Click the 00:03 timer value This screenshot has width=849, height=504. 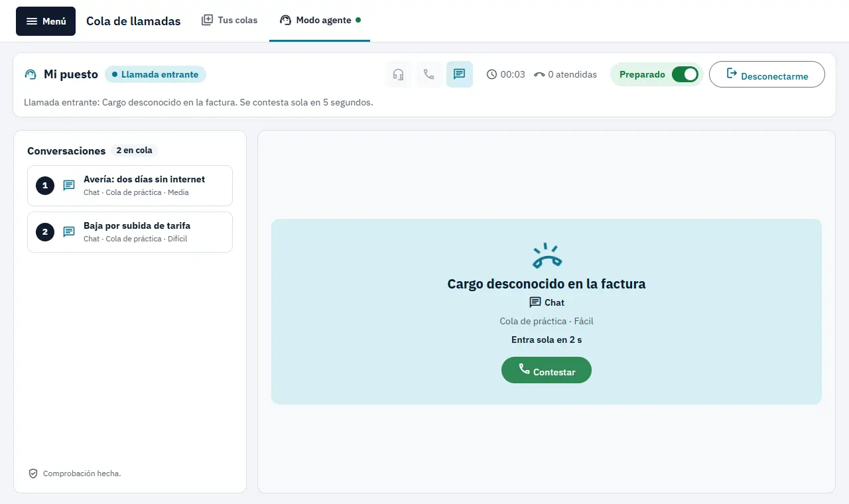click(x=513, y=74)
